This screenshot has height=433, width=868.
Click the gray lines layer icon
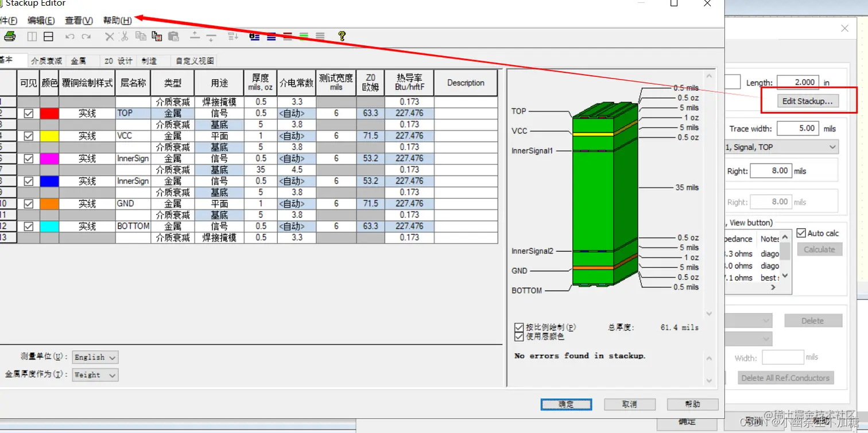click(320, 36)
